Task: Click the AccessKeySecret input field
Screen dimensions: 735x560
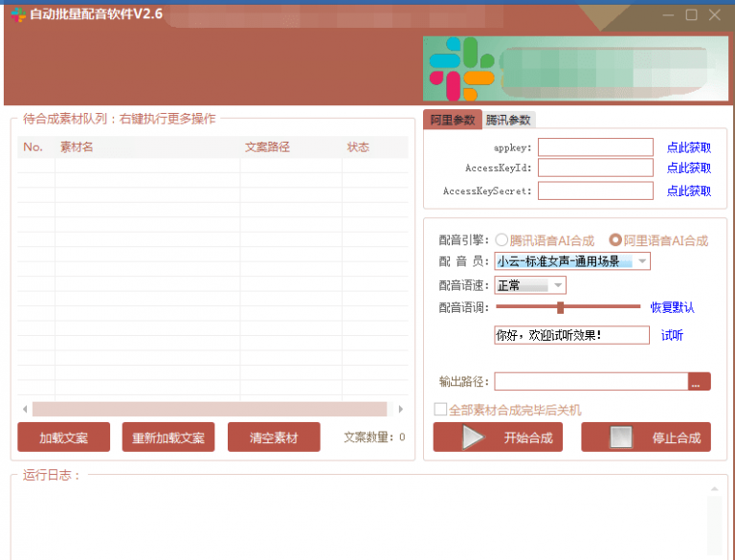Action: coord(594,190)
